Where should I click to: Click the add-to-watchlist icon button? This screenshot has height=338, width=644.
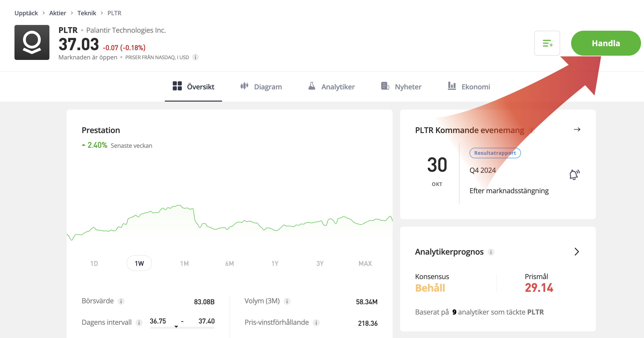click(x=547, y=43)
